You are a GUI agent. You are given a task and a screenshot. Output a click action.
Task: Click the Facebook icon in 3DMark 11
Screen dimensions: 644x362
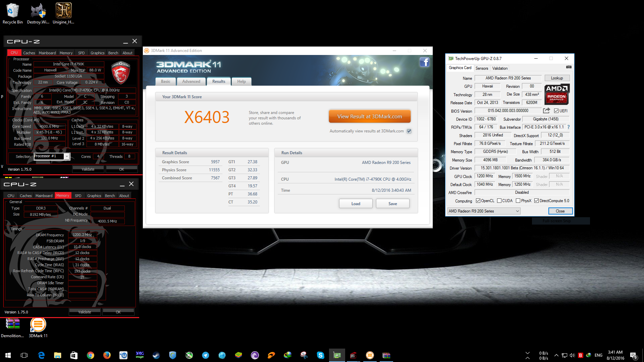coord(424,62)
